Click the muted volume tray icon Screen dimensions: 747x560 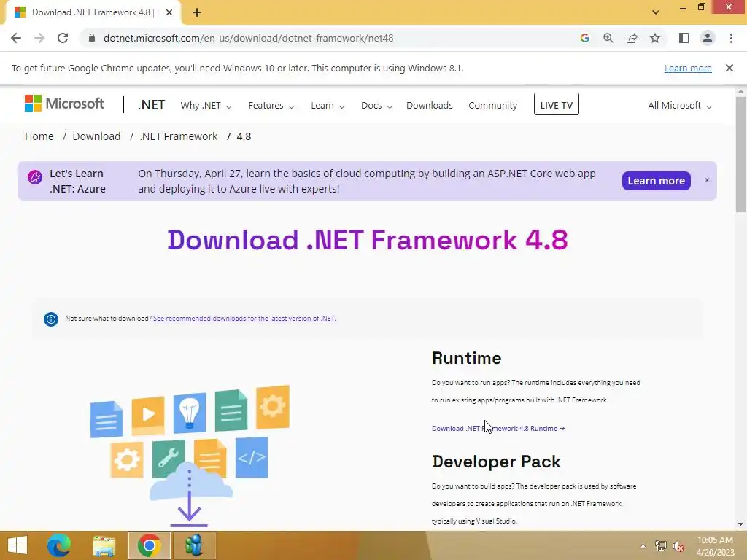point(678,546)
